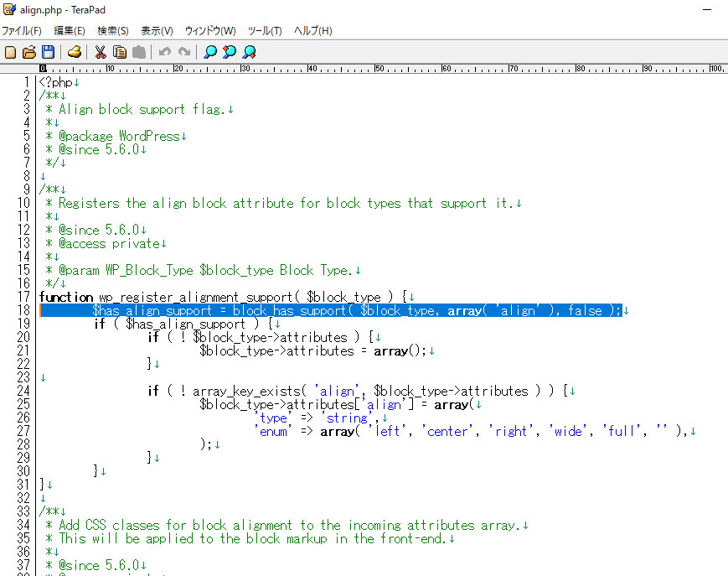This screenshot has width=728, height=576.
Task: Create a new file with toolbar icon
Action: point(11,52)
